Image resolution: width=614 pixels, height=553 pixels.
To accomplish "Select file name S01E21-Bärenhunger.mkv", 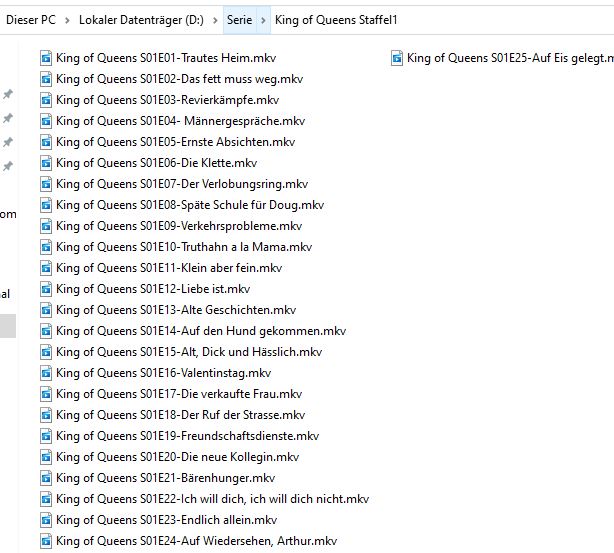I will coord(166,478).
